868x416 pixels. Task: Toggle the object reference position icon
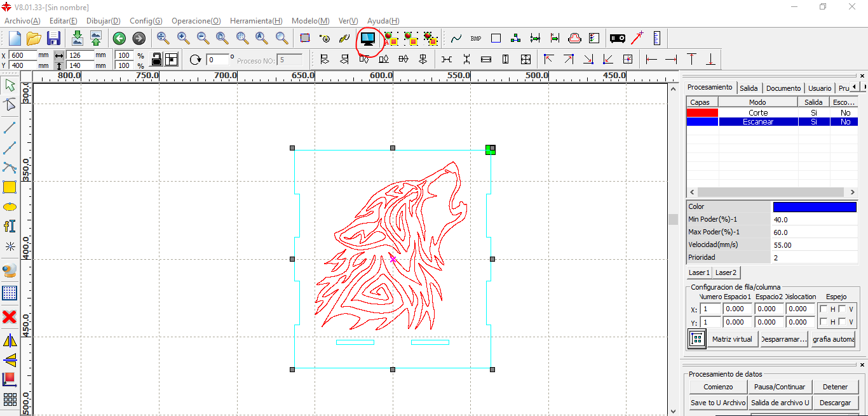pos(172,60)
